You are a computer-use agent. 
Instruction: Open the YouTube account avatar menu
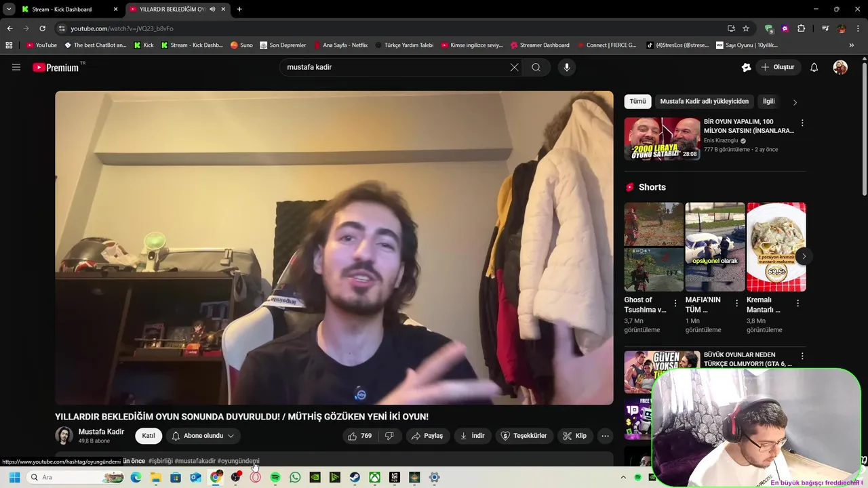coord(840,67)
